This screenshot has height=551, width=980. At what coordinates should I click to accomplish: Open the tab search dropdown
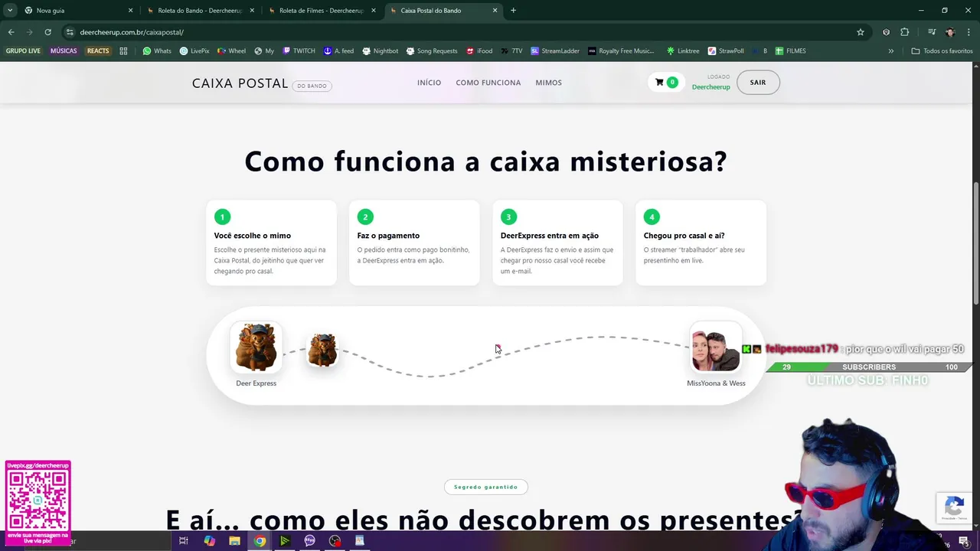click(x=10, y=11)
